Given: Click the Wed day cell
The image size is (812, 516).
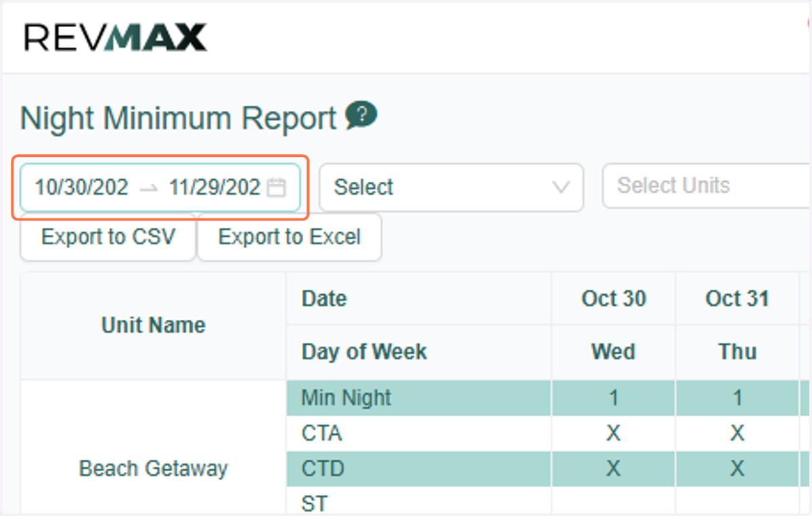Looking at the screenshot, I should coord(614,352).
